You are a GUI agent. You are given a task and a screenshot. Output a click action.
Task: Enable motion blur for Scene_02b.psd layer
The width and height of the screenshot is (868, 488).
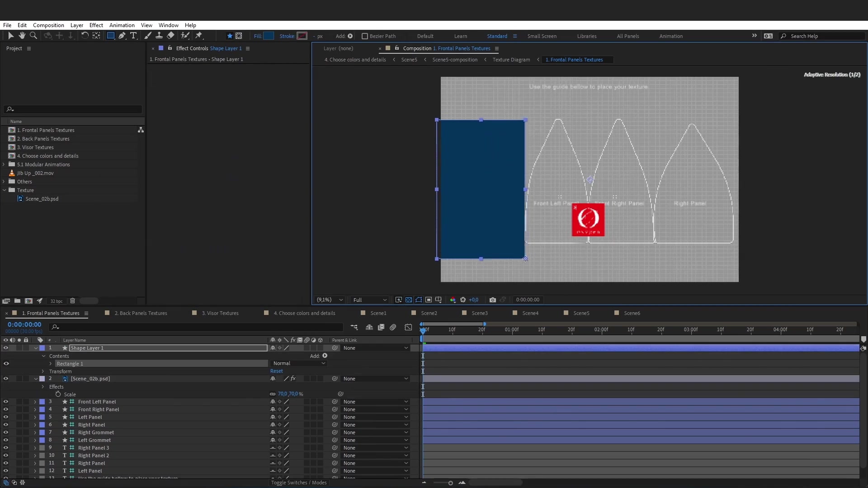tap(307, 379)
